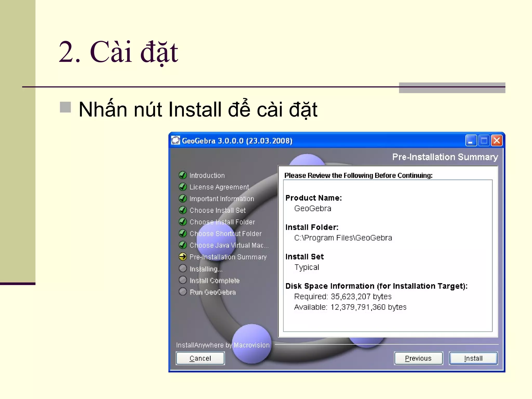Close the GeoGebra installer window

(x=497, y=141)
